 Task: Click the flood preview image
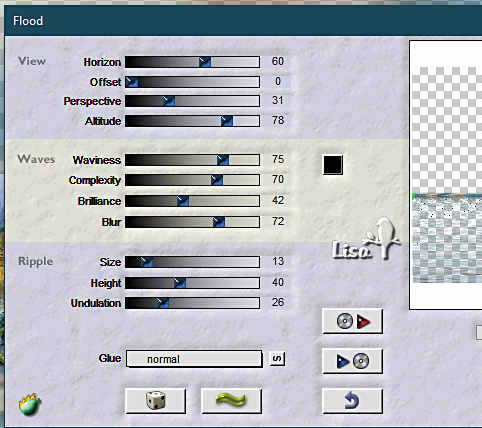446,175
